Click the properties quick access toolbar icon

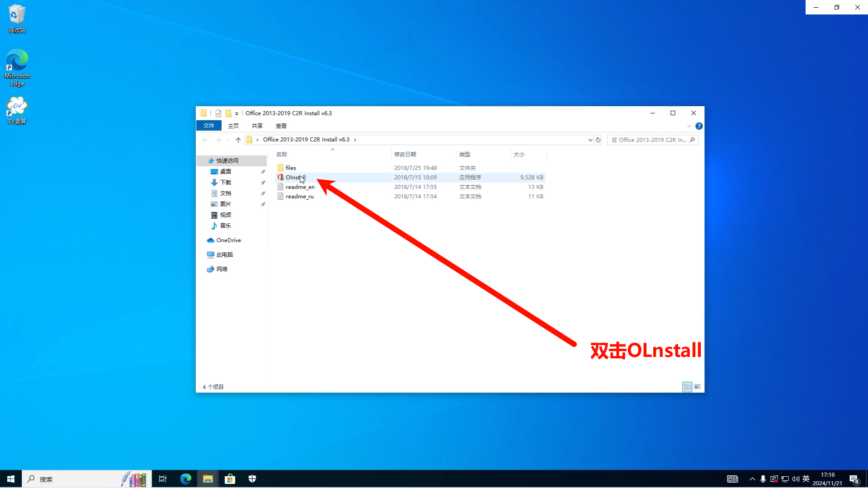pos(218,113)
